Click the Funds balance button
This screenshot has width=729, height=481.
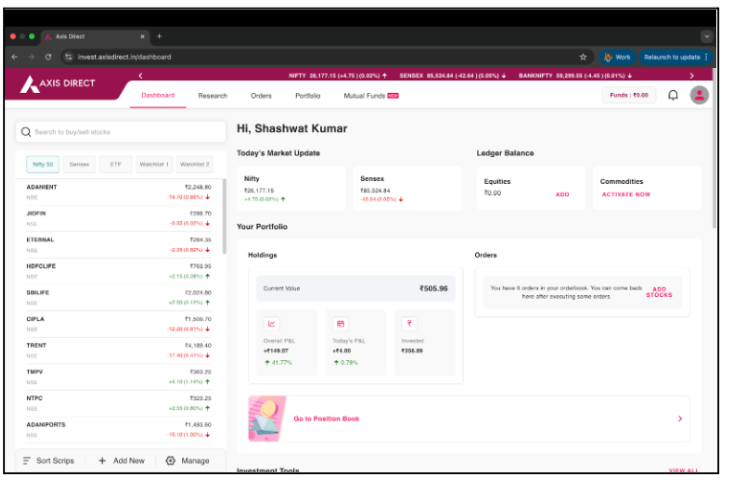[629, 95]
